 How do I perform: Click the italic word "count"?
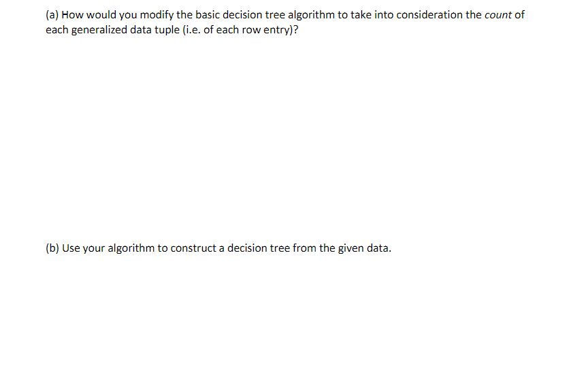498,15
